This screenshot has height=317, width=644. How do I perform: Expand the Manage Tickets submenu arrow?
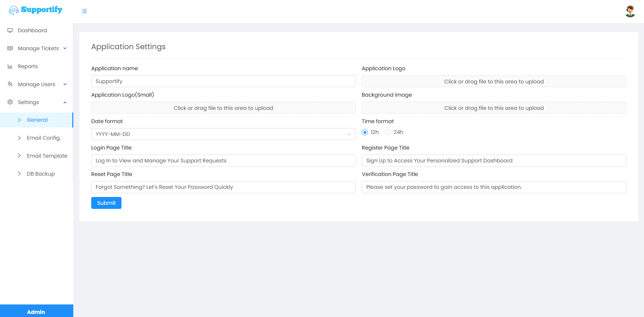[x=65, y=48]
